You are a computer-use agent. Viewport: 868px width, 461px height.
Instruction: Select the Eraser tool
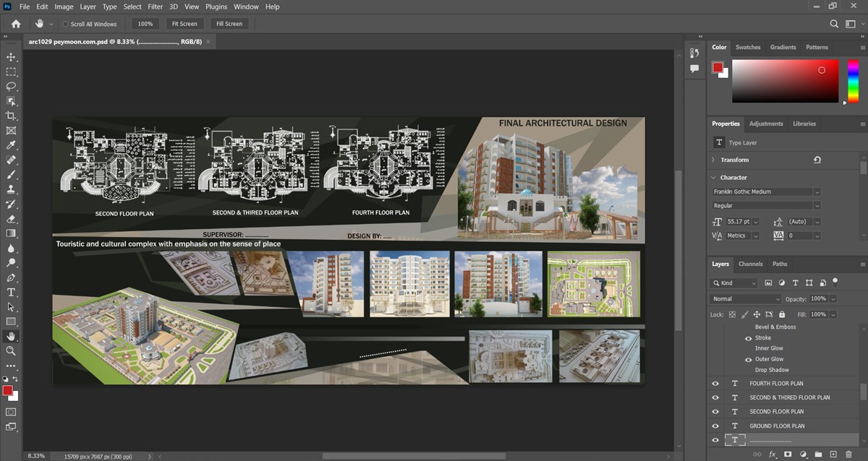click(x=11, y=218)
